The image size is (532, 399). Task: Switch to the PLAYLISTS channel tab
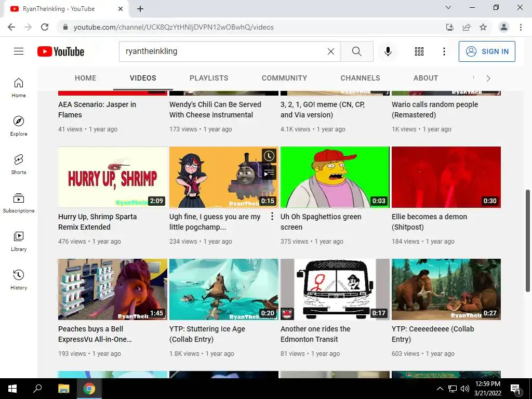pyautogui.click(x=209, y=78)
